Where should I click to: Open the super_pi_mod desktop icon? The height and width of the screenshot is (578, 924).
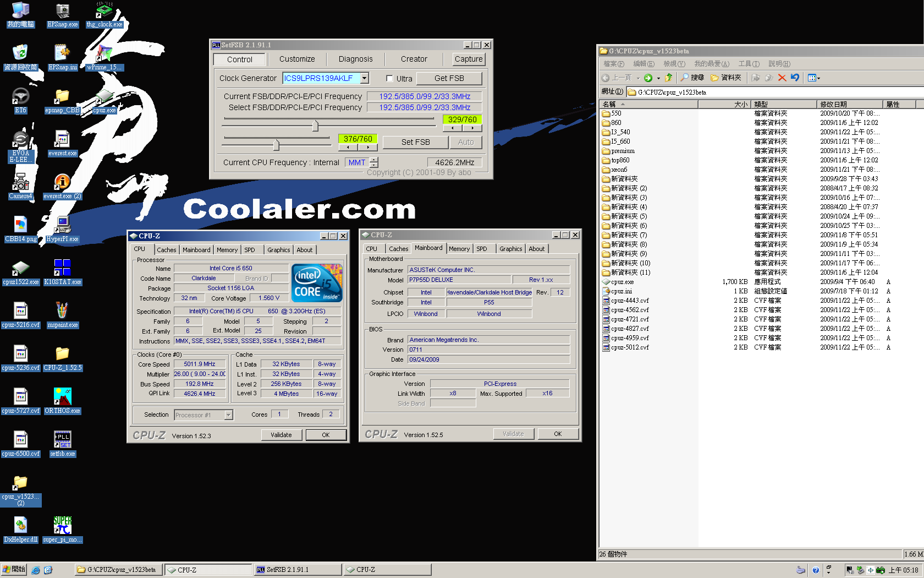(62, 530)
